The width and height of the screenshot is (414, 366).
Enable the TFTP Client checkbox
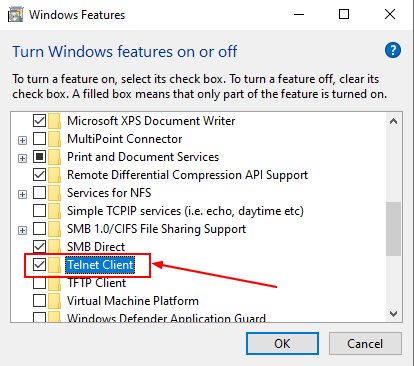[x=39, y=283]
